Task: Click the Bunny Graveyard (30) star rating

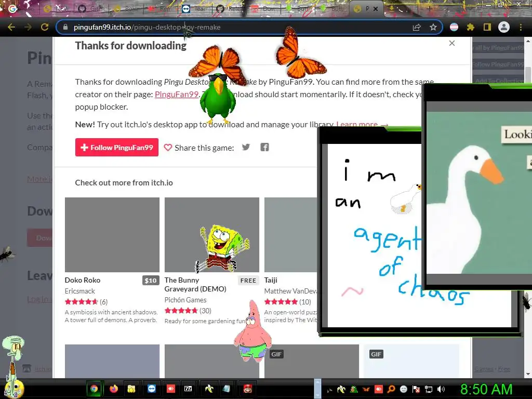Action: tap(188, 311)
